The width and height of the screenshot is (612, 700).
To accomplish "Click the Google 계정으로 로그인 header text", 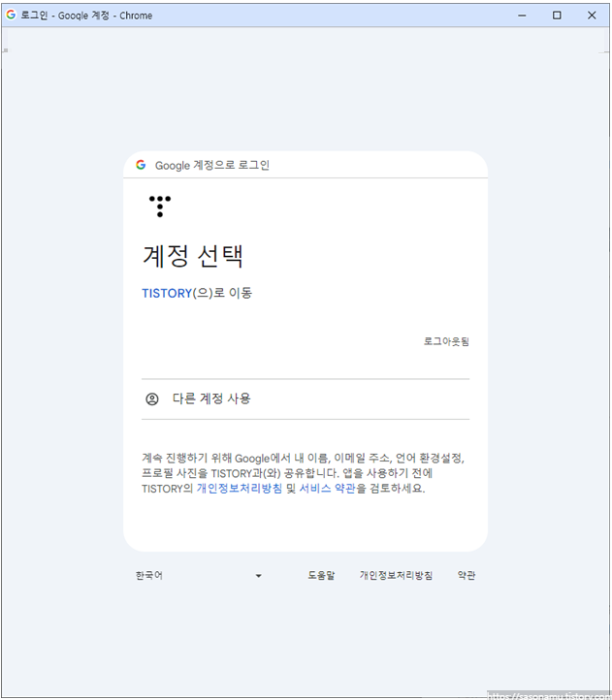I will (212, 165).
